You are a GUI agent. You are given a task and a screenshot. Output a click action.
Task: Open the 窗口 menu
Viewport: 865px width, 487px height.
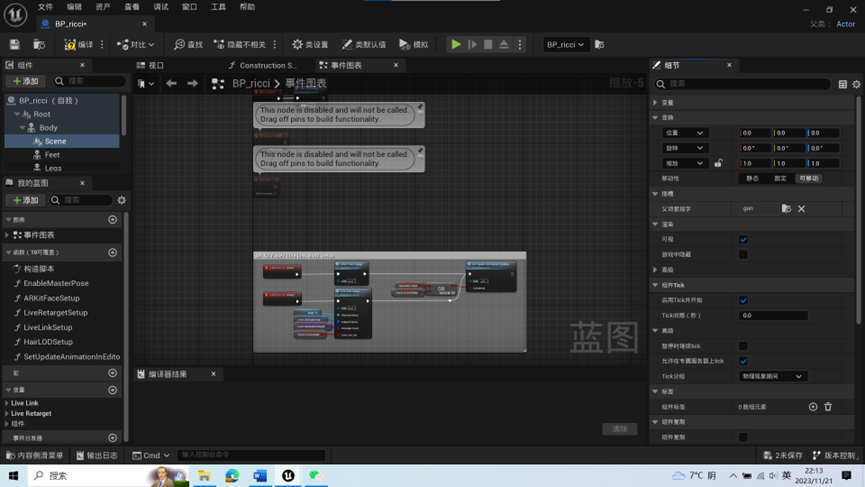(x=189, y=7)
